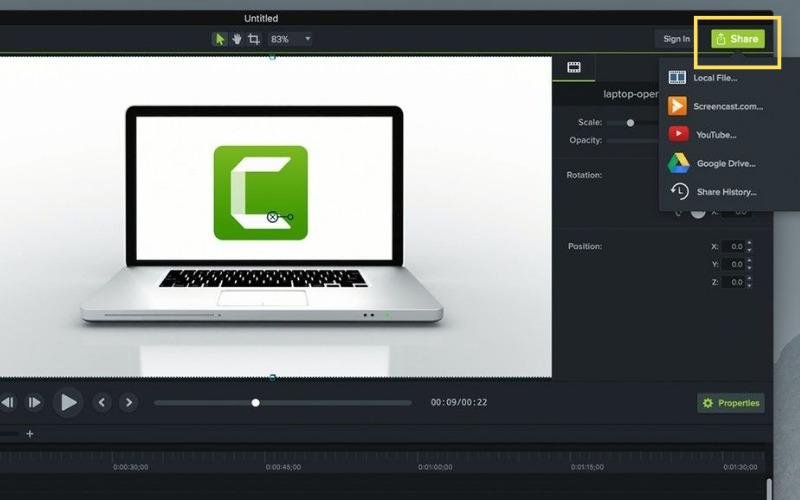This screenshot has width=800, height=500.
Task: Toggle the Properties panel button
Action: click(731, 403)
